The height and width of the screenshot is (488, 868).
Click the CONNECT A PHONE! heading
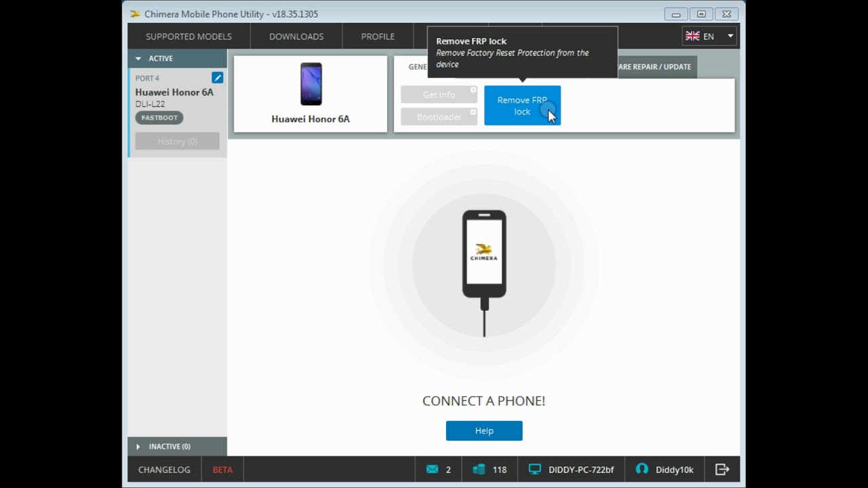tap(484, 401)
